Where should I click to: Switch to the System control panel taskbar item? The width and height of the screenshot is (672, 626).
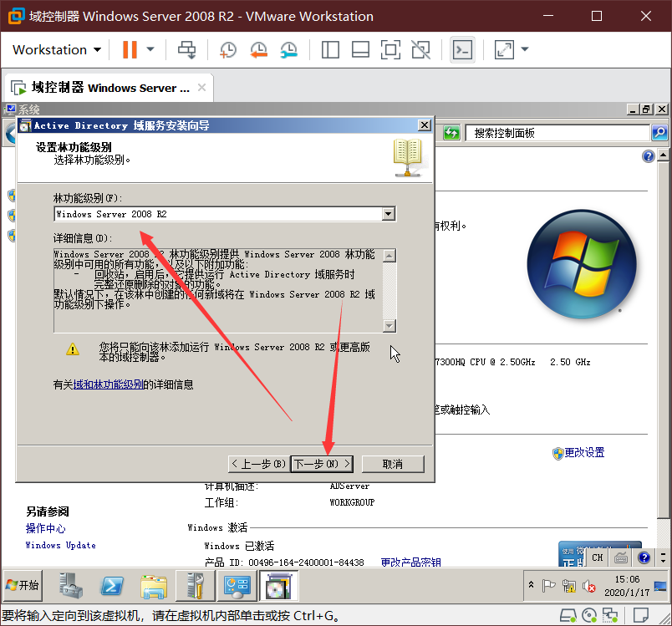(x=237, y=586)
